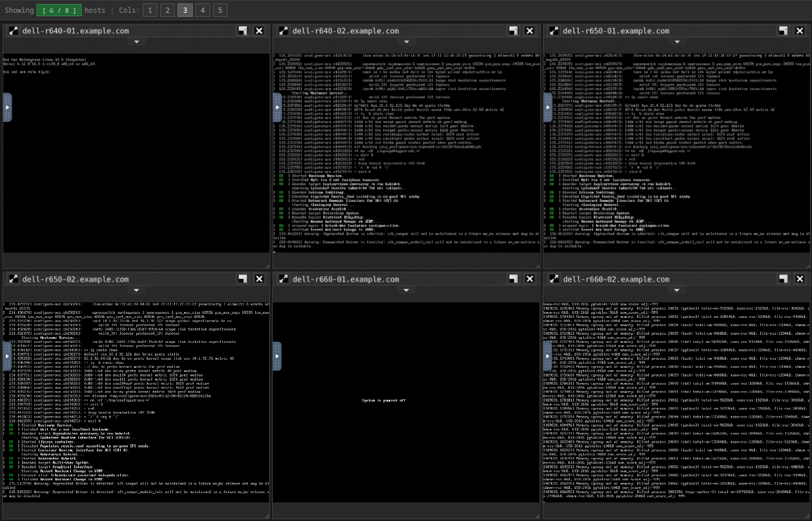Screen dimensions: 812x521
Task: Click the dell-r660-02.example.com title
Action: [x=616, y=279]
